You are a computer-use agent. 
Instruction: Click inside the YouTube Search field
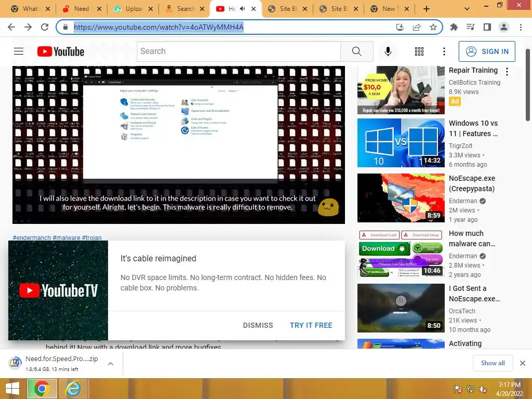(x=239, y=51)
